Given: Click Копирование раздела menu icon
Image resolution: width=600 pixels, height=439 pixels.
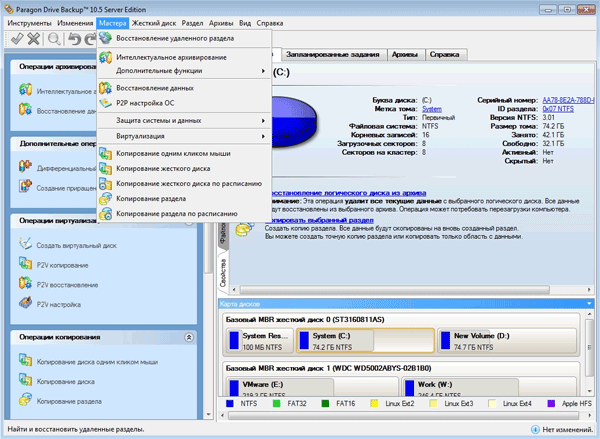Looking at the screenshot, I should (x=105, y=199).
